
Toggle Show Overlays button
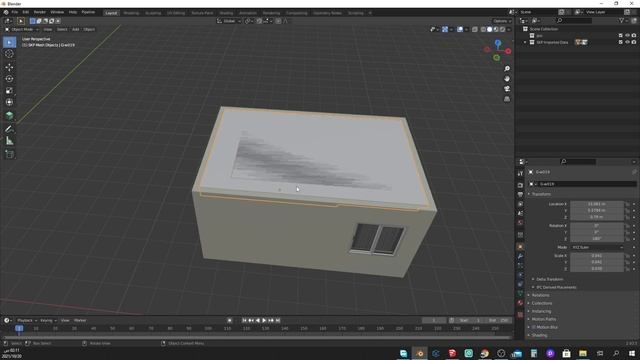pos(460,29)
